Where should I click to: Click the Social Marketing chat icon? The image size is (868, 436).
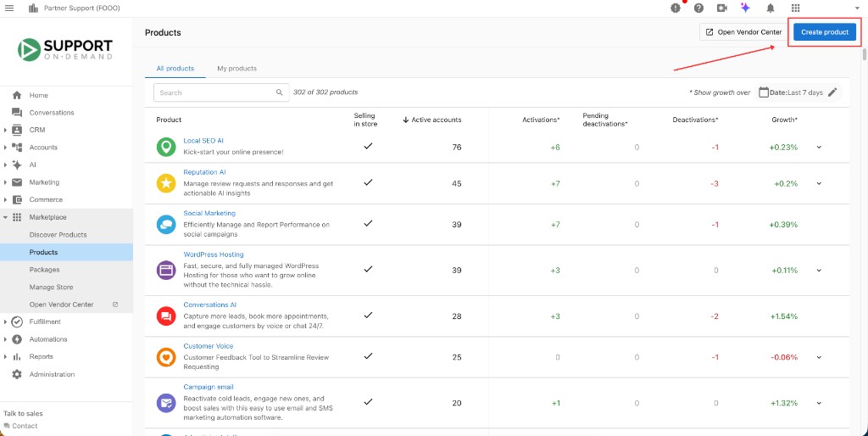(x=166, y=225)
